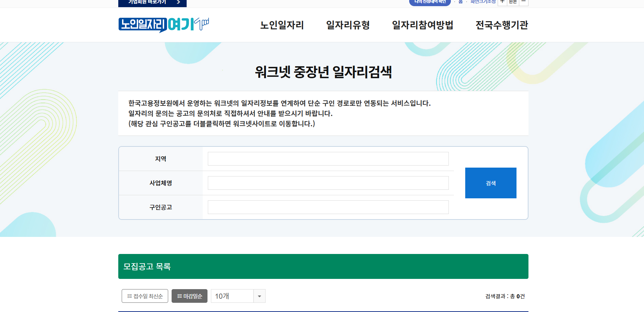Screen dimensions: 644x312
Task: Open the 10개 results-per-page dropdown
Action: tap(238, 296)
